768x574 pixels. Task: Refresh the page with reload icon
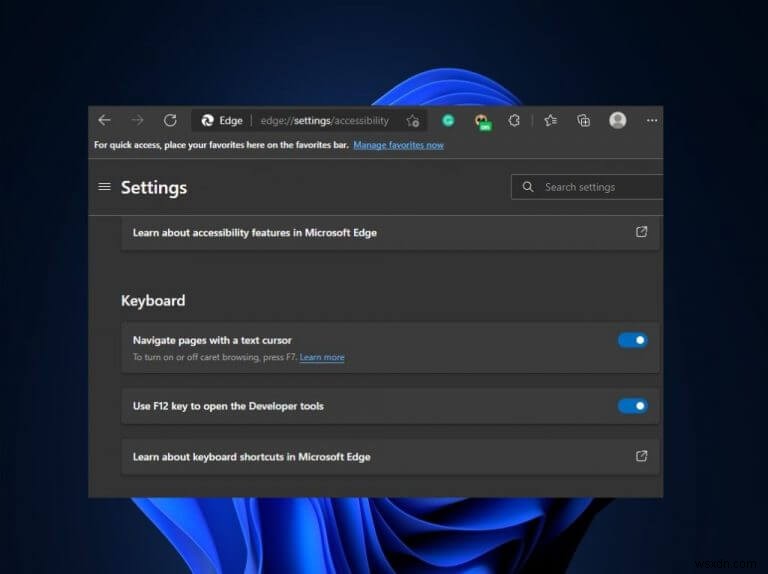[x=170, y=120]
